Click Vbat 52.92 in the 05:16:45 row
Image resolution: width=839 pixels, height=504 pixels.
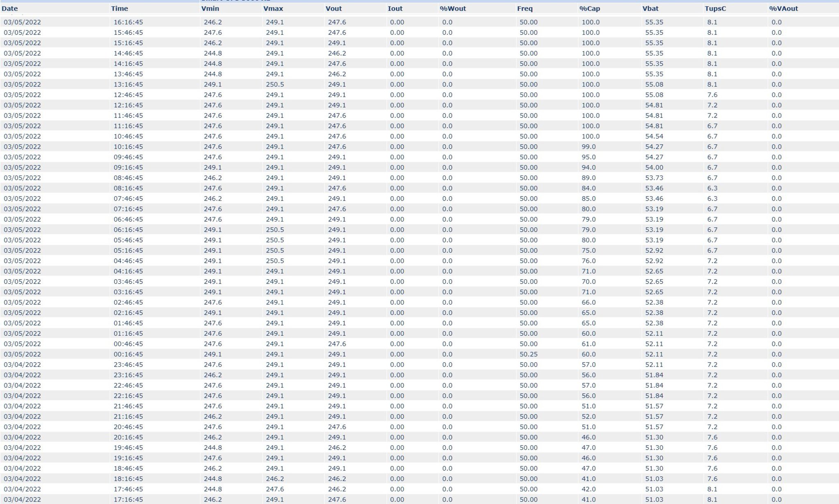click(x=654, y=251)
